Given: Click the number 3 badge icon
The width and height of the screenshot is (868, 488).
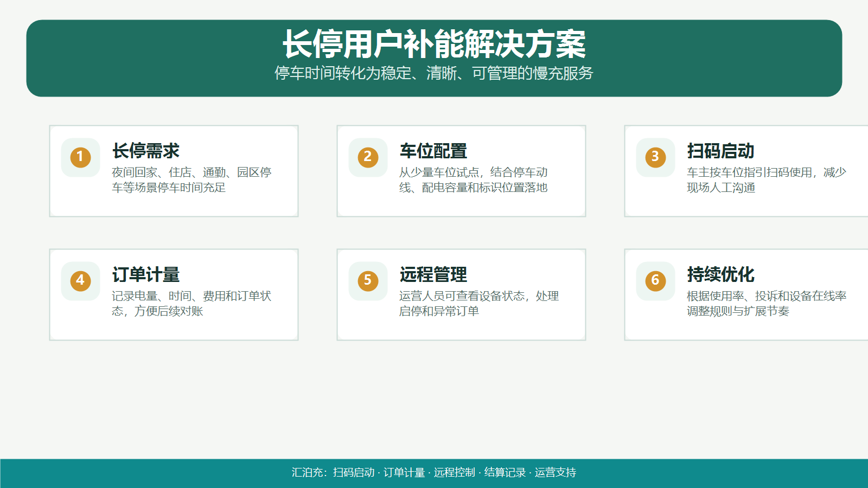Looking at the screenshot, I should click(x=655, y=157).
